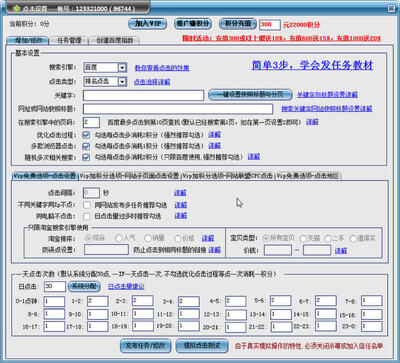Click the 日点击量建议 link
This screenshot has width=400, height=363.
coord(126,286)
